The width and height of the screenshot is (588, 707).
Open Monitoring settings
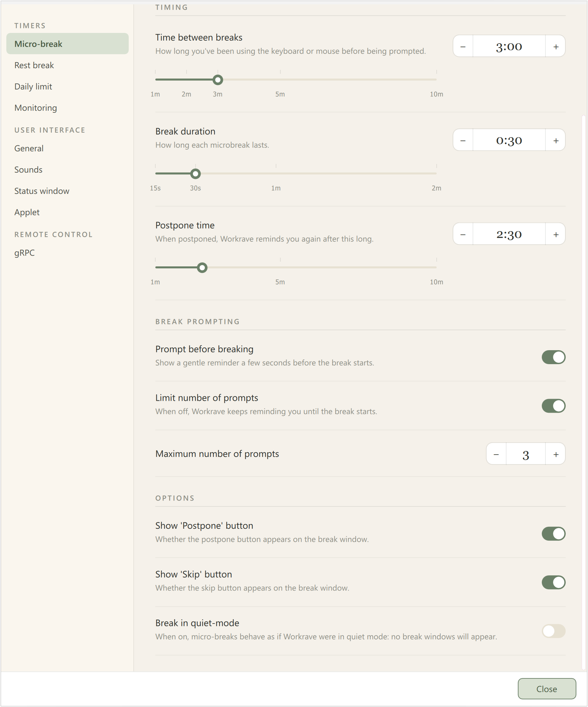point(68,108)
